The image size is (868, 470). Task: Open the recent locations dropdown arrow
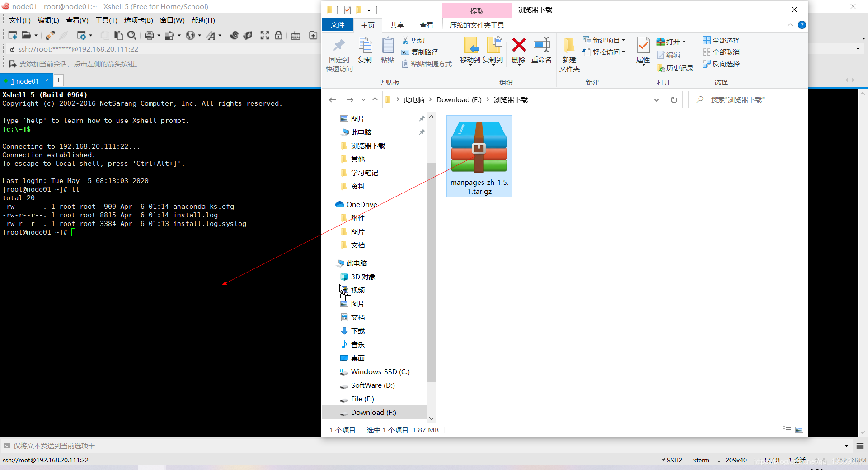[x=363, y=100]
